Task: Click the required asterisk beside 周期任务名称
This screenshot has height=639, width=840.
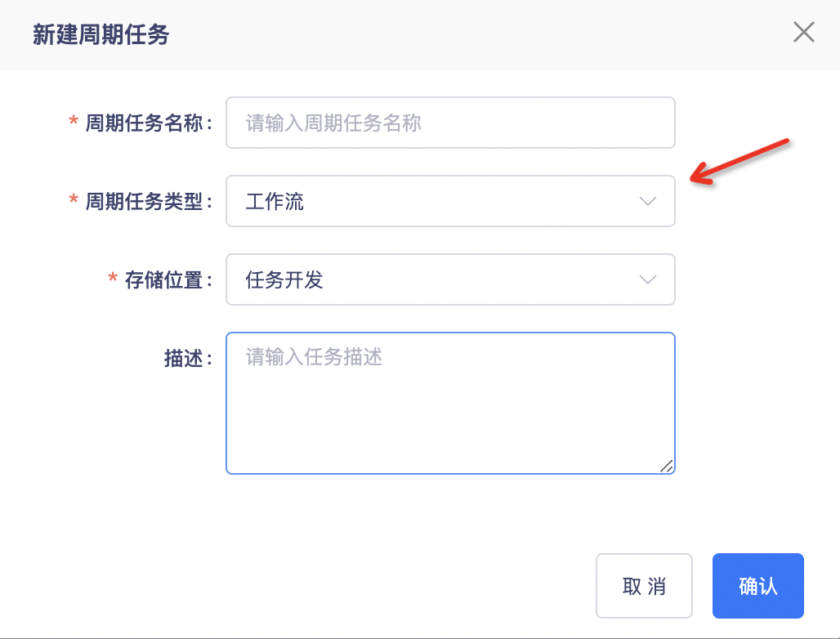Action: 74,123
